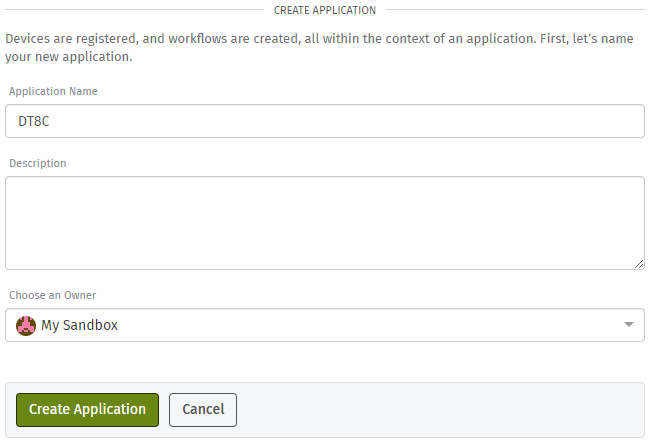Click the Description field label
Screen dimensions: 656x442
[38, 163]
